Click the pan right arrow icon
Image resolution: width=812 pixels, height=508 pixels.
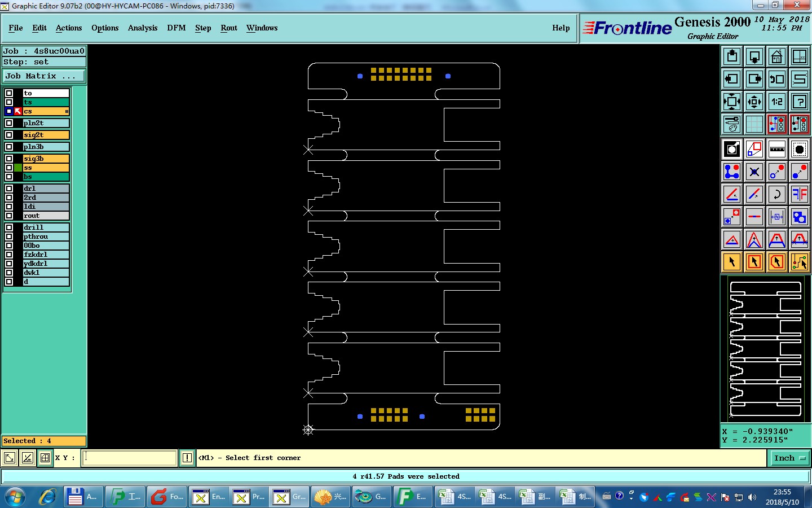pyautogui.click(x=754, y=79)
